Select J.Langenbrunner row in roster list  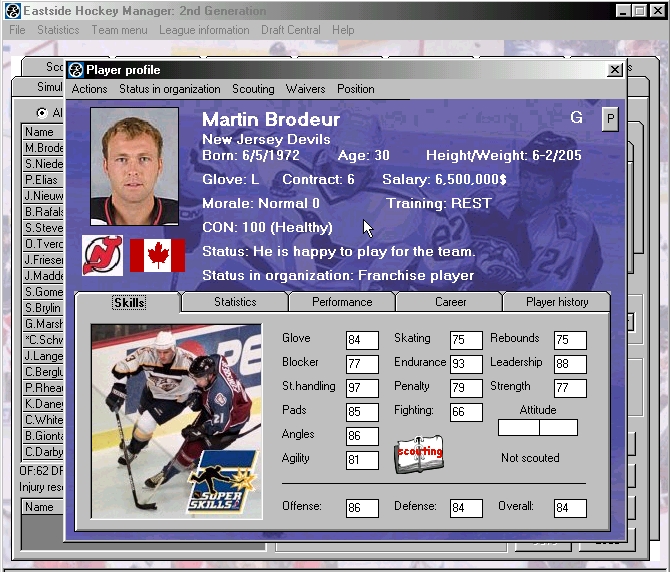point(43,356)
